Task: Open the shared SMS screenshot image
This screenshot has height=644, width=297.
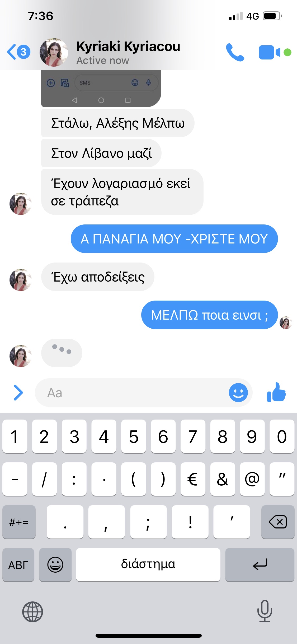Action: pyautogui.click(x=101, y=88)
